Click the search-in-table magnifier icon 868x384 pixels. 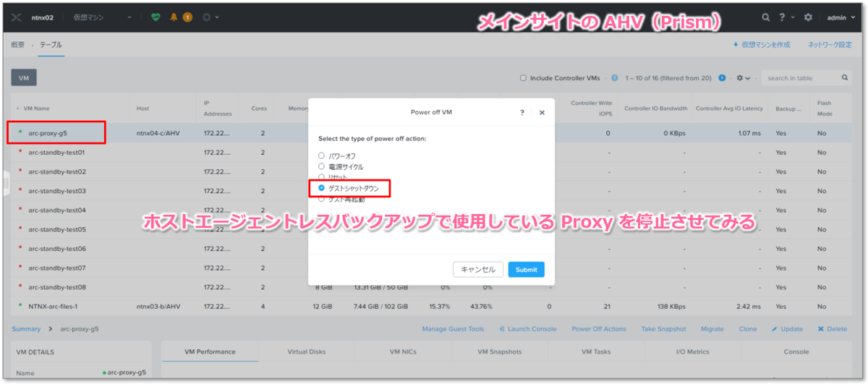845,77
